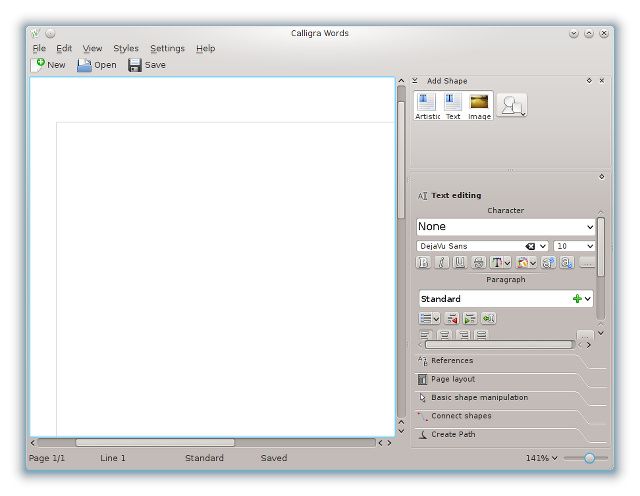Click the increase indent icon
Image resolution: width=640 pixels, height=496 pixels.
(x=470, y=318)
